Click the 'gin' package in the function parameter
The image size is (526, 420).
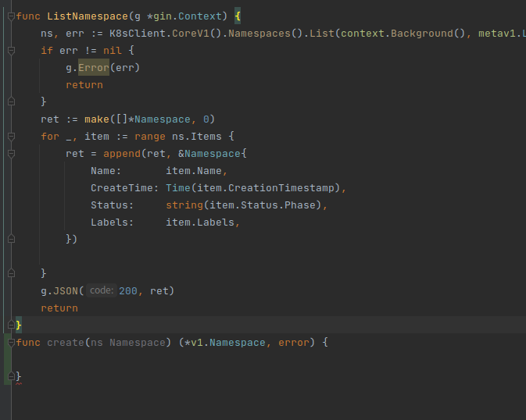tap(163, 16)
